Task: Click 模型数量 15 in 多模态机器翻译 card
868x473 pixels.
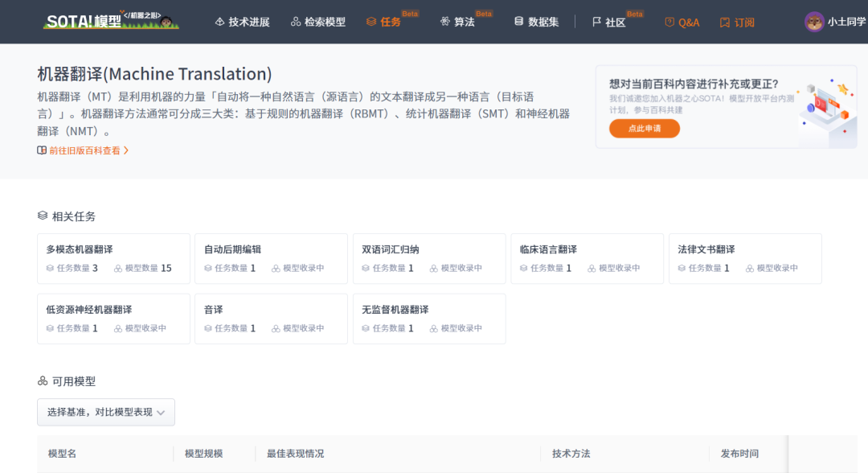Action: (143, 268)
